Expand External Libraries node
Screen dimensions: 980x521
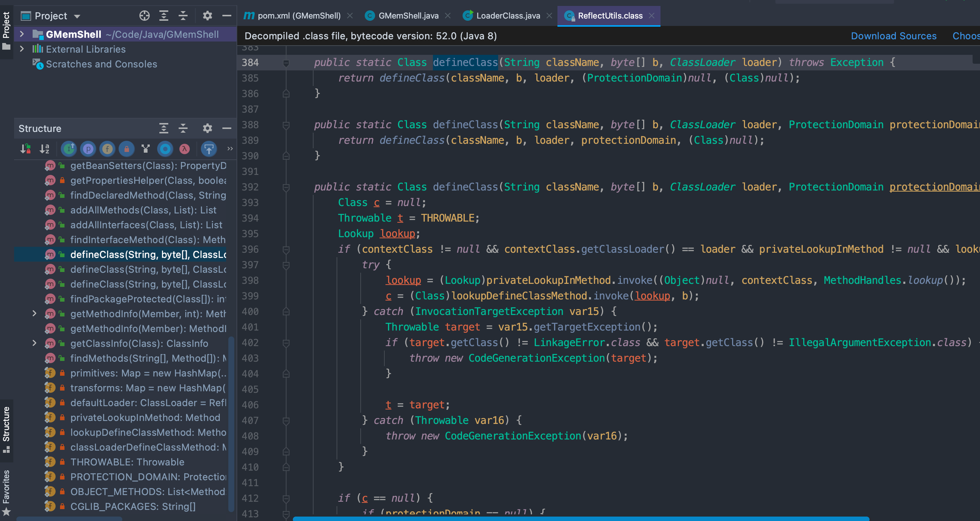coord(22,49)
